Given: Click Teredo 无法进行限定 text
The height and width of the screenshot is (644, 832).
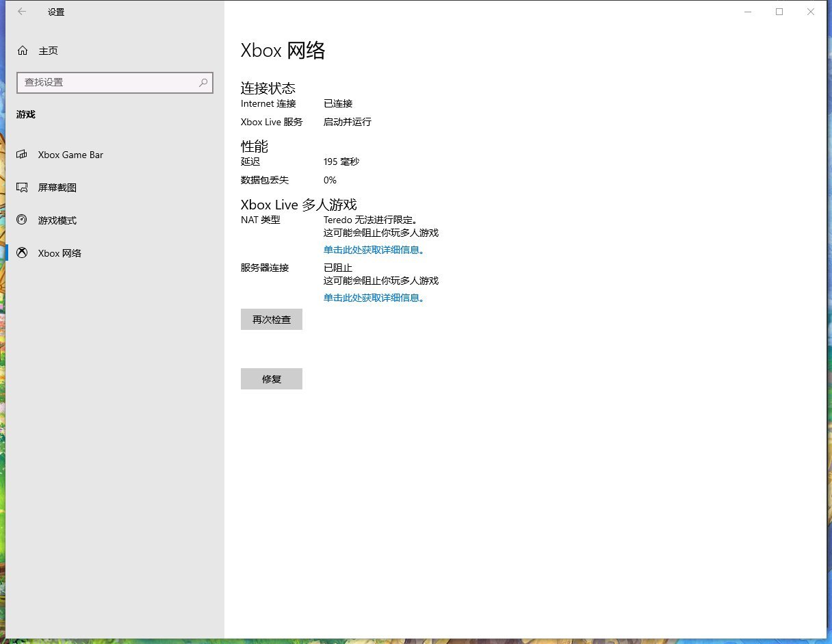Looking at the screenshot, I should [371, 220].
